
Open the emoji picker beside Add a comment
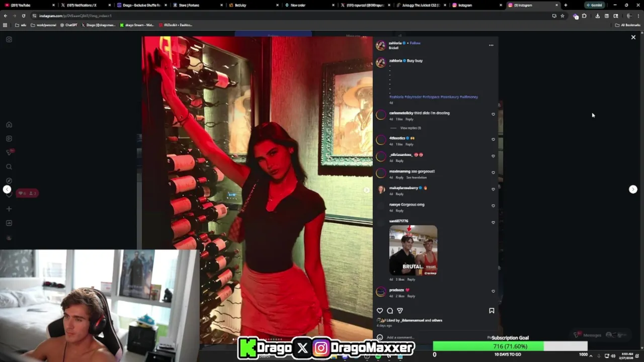pyautogui.click(x=380, y=337)
